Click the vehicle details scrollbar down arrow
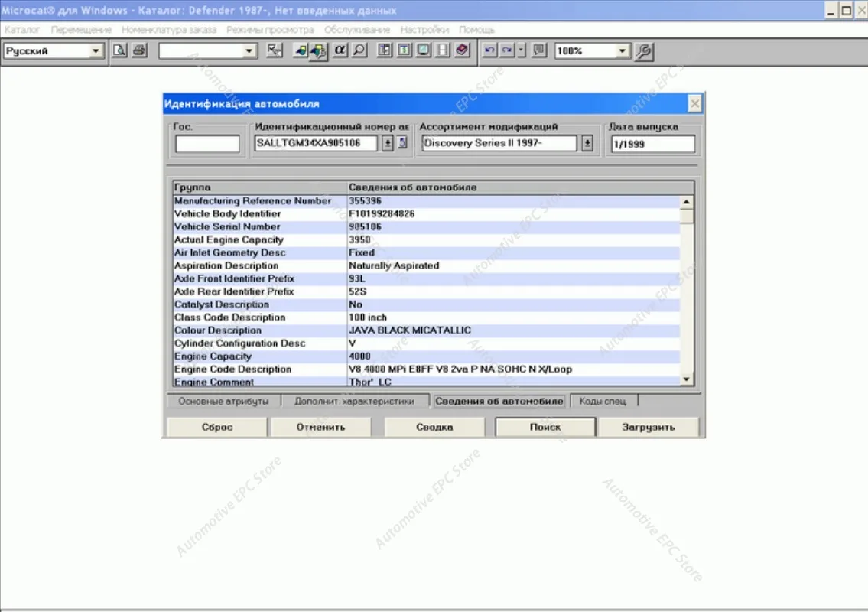 click(x=687, y=379)
